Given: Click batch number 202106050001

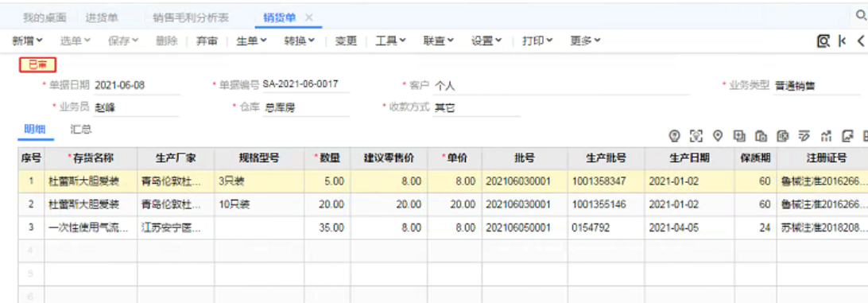Looking at the screenshot, I should pyautogui.click(x=525, y=227).
